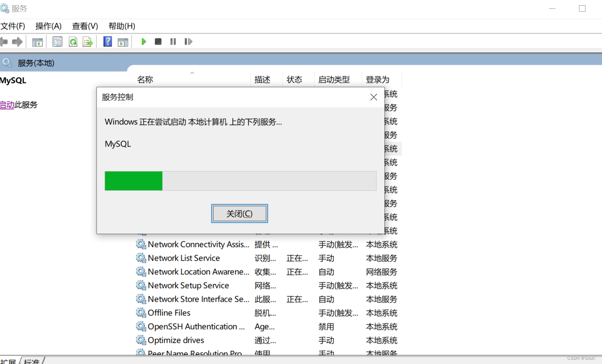Click the MySQL service name in dialog
Screen dimensions: 602x364
(118, 144)
